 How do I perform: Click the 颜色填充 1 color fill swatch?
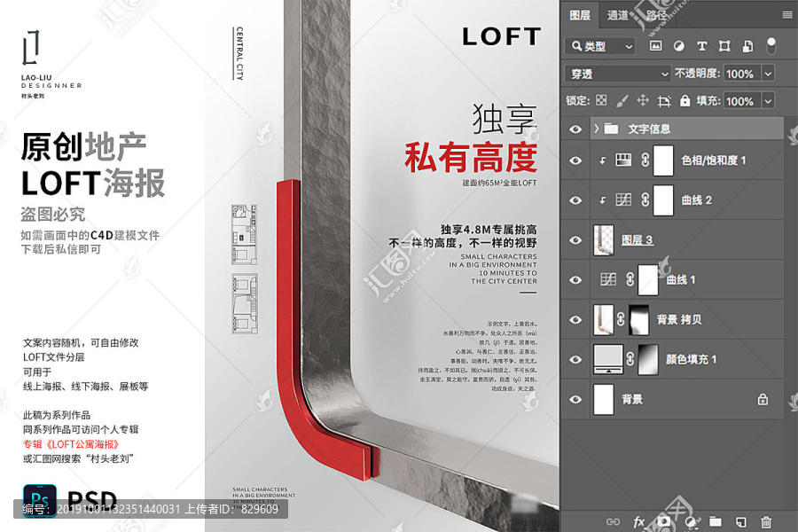[x=608, y=359]
